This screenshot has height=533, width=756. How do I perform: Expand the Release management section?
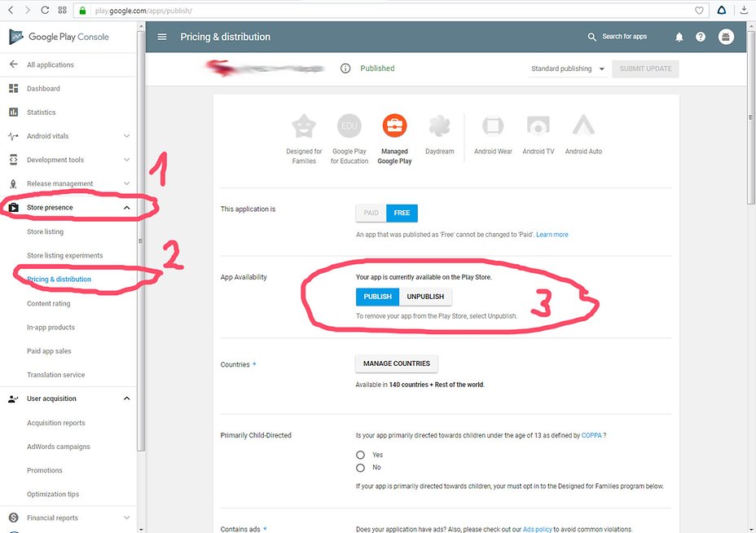point(127,183)
